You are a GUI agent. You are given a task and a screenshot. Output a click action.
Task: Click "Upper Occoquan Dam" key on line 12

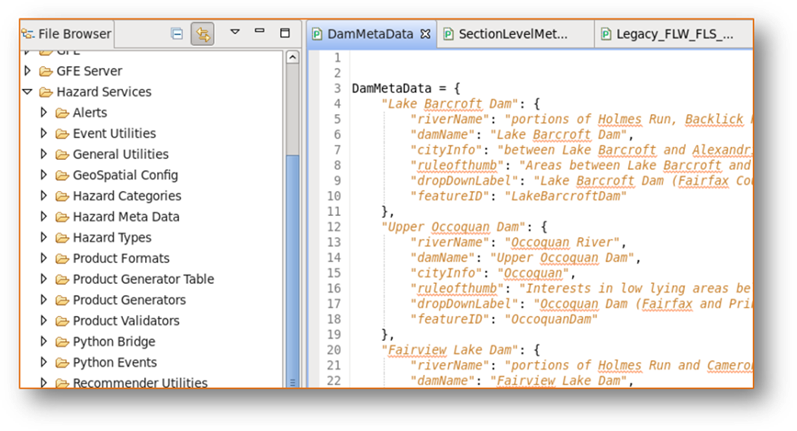pos(453,227)
